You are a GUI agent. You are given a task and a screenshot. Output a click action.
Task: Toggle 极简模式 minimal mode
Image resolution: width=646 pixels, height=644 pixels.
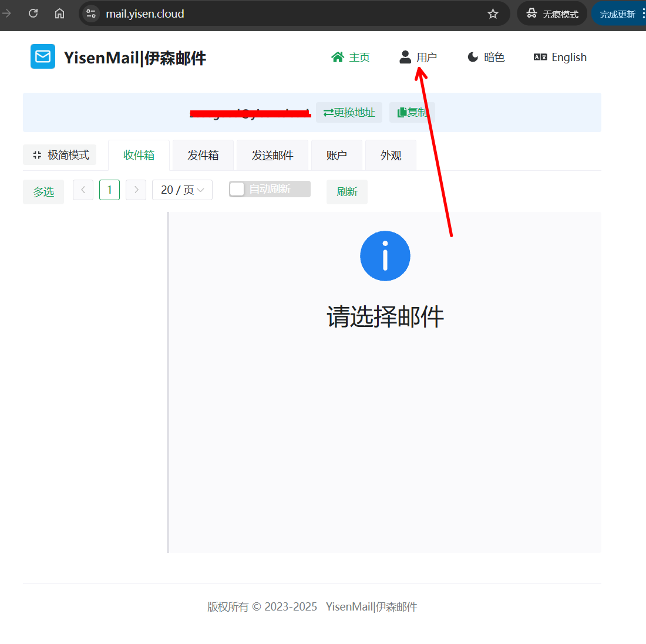click(59, 154)
